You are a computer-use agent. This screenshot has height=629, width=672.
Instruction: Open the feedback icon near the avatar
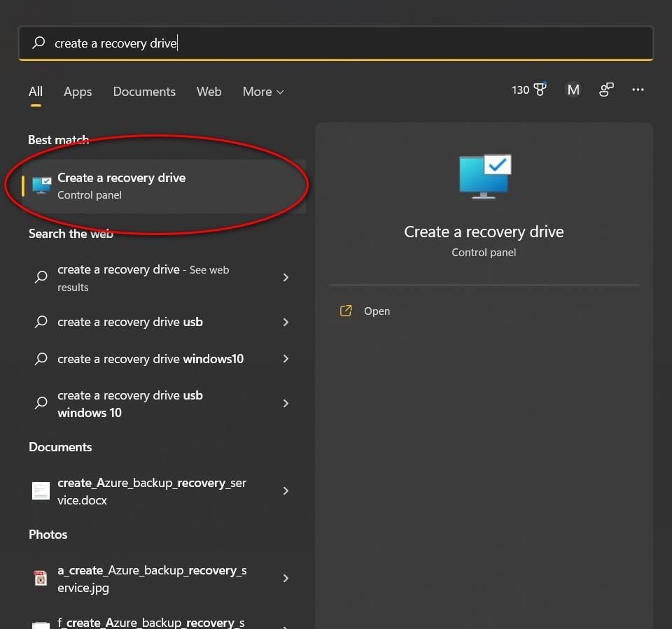(606, 90)
